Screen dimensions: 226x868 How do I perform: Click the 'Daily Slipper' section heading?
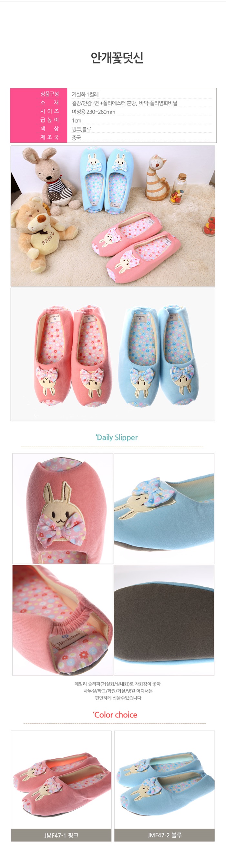click(x=116, y=437)
